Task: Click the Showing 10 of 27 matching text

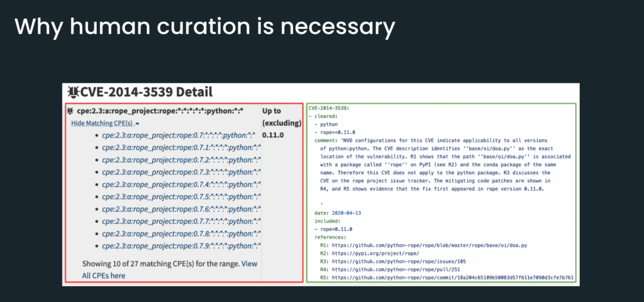Action: pyautogui.click(x=161, y=264)
